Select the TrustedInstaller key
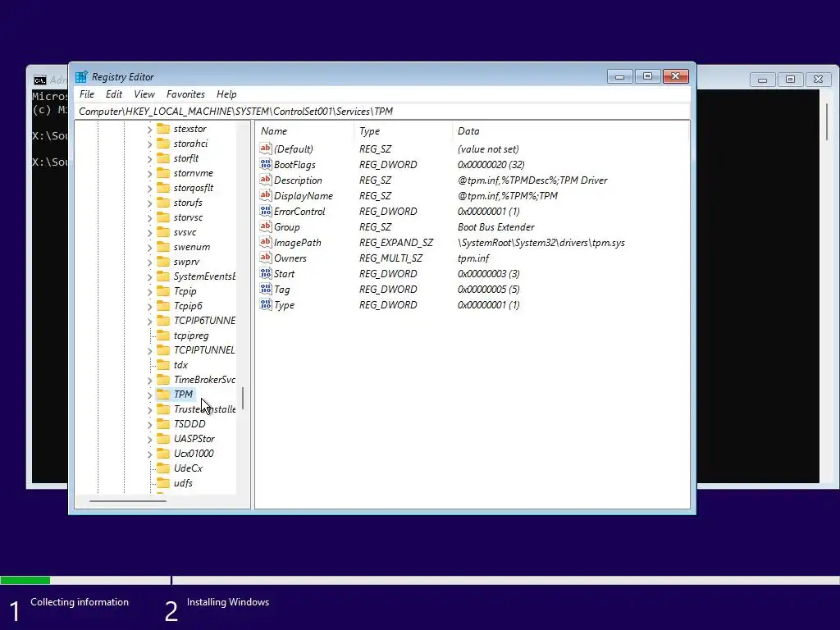 204,409
